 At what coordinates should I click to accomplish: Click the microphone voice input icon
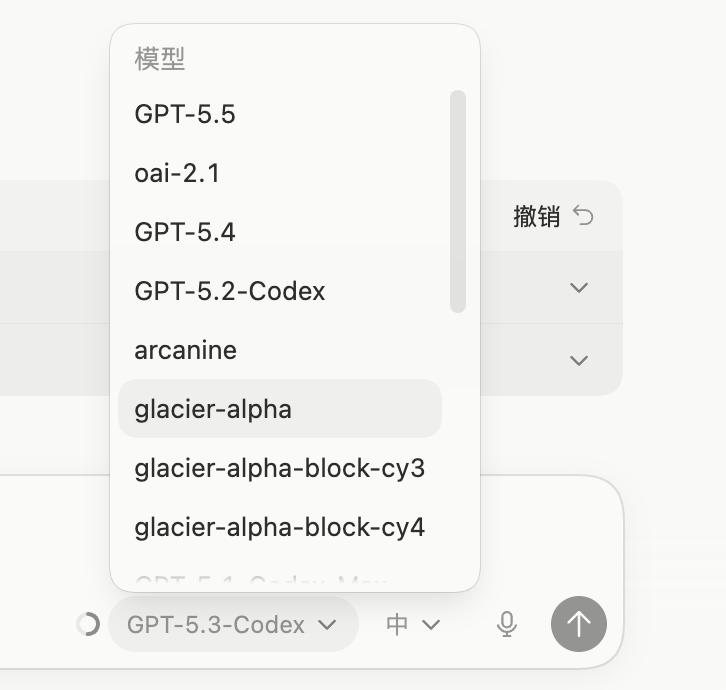(x=507, y=624)
